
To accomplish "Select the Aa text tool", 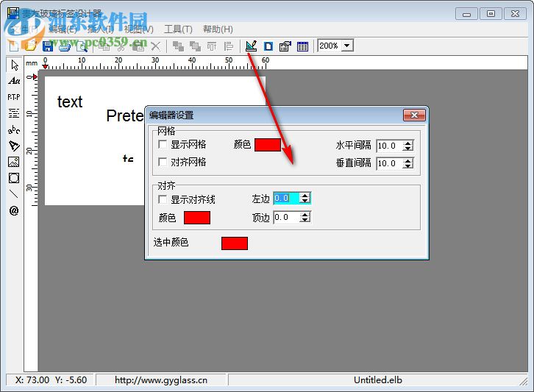I will (x=14, y=81).
